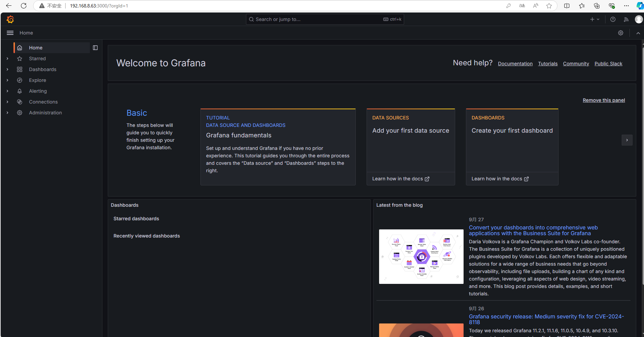Collapse the top search bar chevron
Screen dimensions: 644x337
coord(638,33)
